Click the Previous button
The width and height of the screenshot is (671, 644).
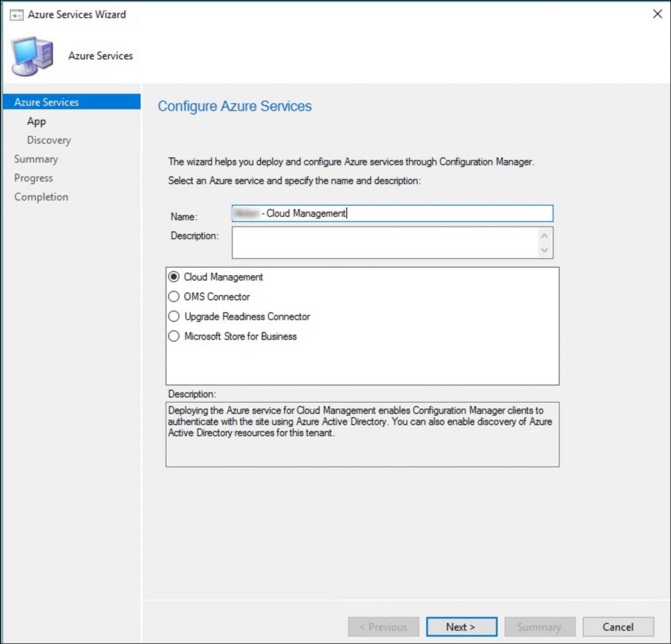tap(383, 627)
